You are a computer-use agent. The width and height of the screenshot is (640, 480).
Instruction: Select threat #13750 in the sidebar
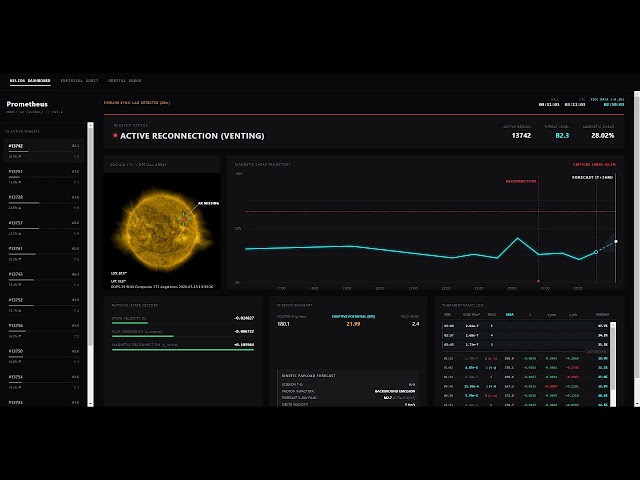(44, 356)
